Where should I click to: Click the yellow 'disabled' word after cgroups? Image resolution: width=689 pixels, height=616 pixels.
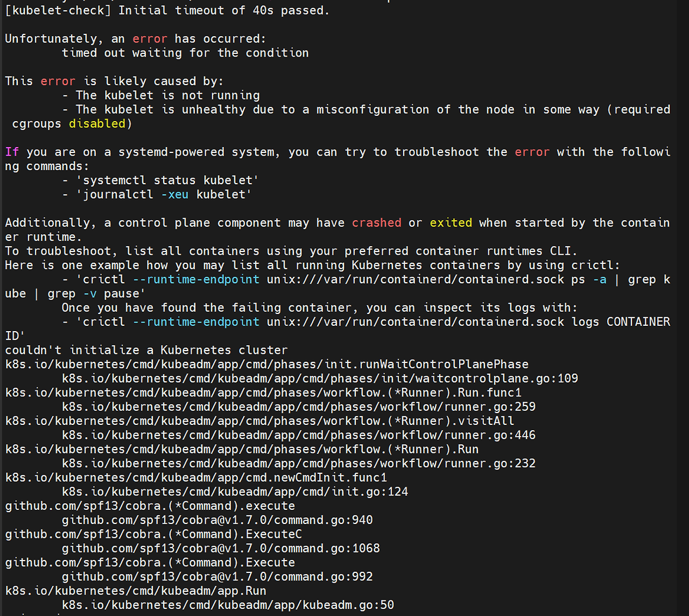point(97,123)
